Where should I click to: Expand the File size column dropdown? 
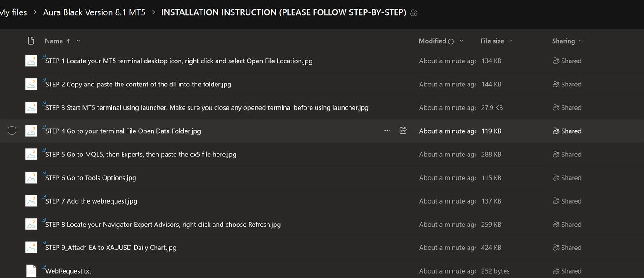pos(510,41)
